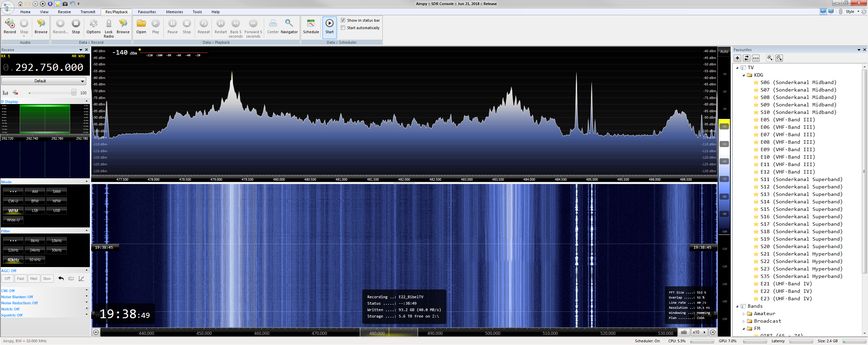Expand the Broadcast bands folder
Viewport: 868px width, 345px height.
[744, 321]
